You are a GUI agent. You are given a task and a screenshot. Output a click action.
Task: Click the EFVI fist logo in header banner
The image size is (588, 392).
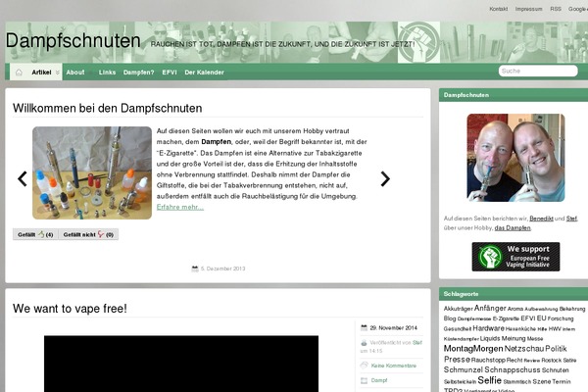[418, 42]
